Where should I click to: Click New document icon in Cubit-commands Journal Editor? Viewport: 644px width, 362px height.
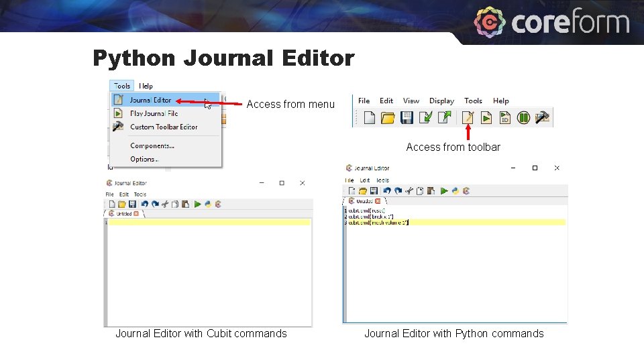tap(112, 204)
